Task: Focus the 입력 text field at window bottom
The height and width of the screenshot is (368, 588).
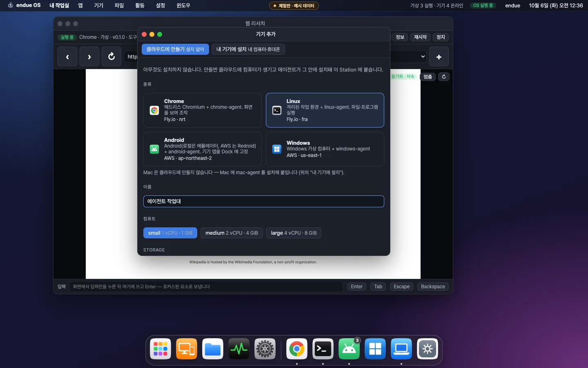Action: 206,287
